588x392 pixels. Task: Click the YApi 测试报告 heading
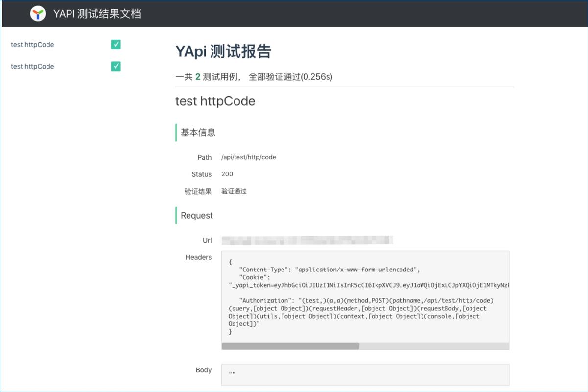coord(223,51)
